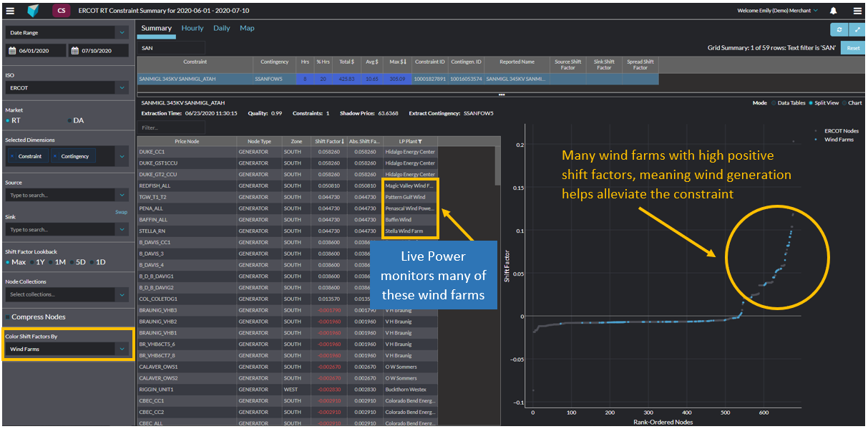This screenshot has height=429, width=868.
Task: Enable the Compress Nodes checkbox
Action: pyautogui.click(x=9, y=316)
